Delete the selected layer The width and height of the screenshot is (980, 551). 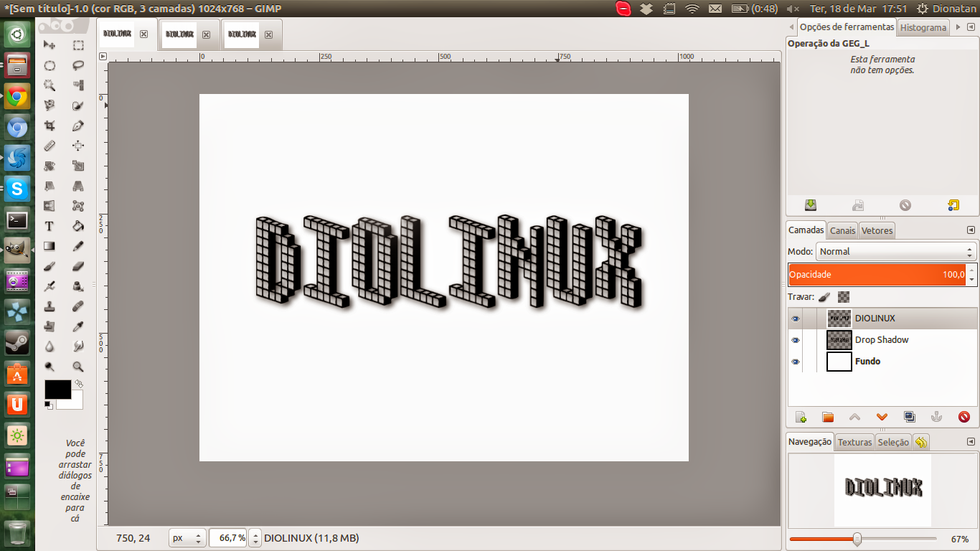tap(964, 417)
